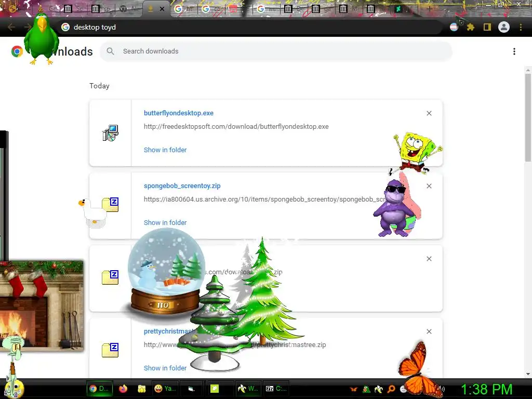Switch to the 7z C:... taskbar button

click(276, 389)
